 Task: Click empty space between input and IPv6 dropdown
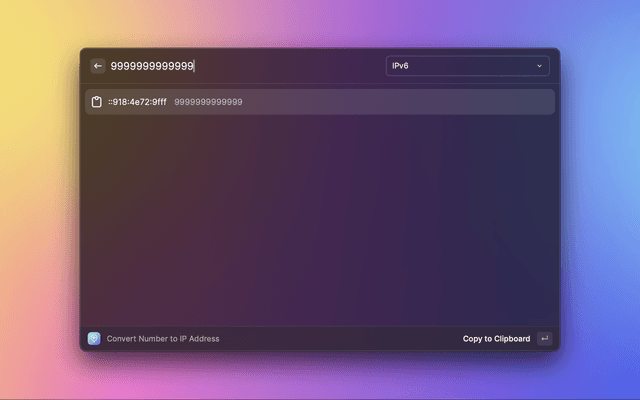click(x=300, y=66)
